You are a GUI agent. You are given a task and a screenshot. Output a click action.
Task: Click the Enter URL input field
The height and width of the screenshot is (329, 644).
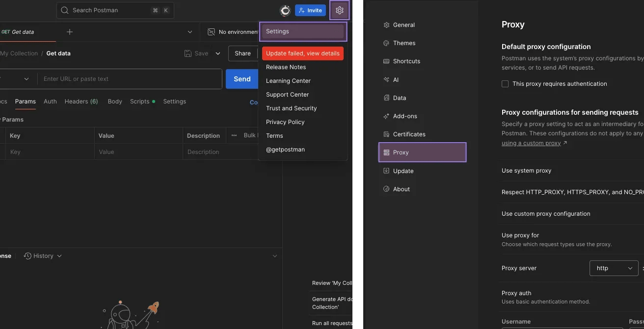coord(130,79)
